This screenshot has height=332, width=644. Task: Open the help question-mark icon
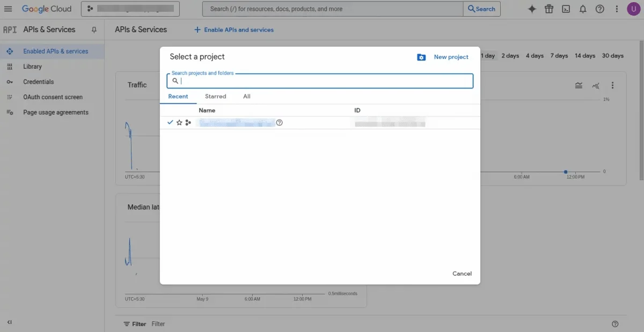[x=600, y=9]
